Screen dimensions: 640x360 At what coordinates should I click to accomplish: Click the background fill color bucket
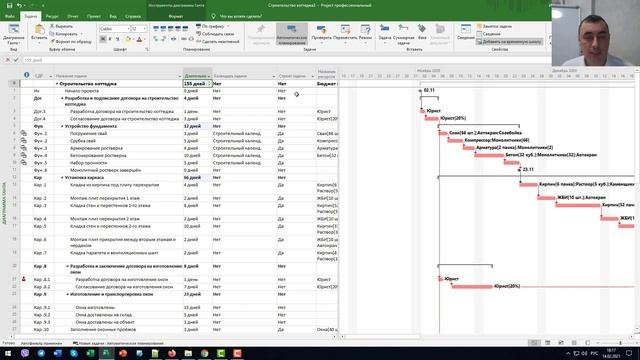(128, 39)
